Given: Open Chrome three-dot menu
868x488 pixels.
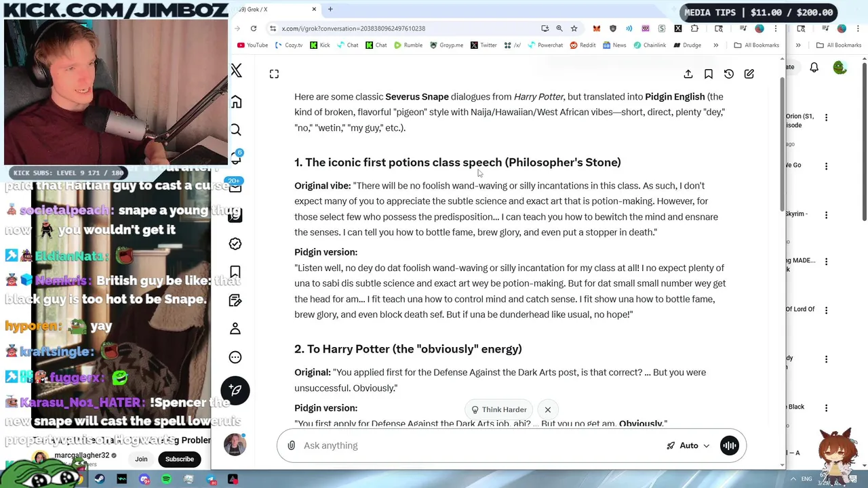Looking at the screenshot, I should pos(776,28).
